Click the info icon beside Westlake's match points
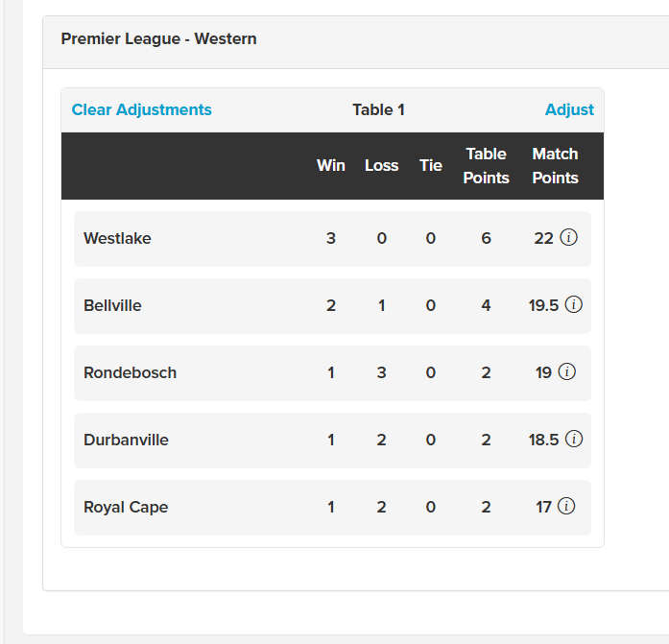Screen dimensions: 669x644 tap(568, 238)
